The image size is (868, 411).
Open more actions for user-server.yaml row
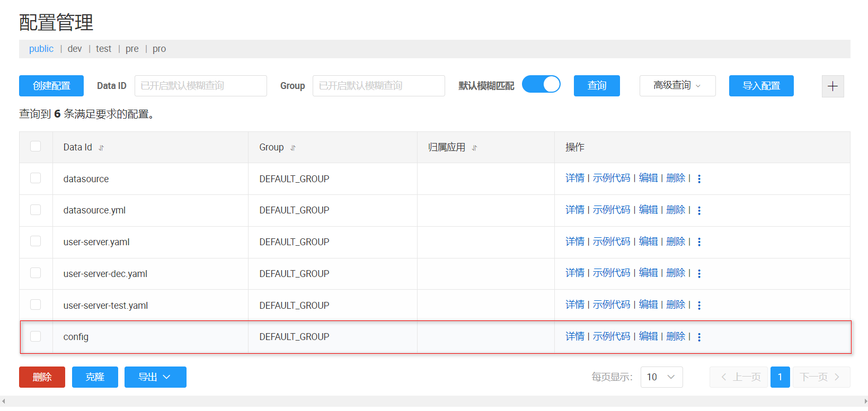coord(699,242)
